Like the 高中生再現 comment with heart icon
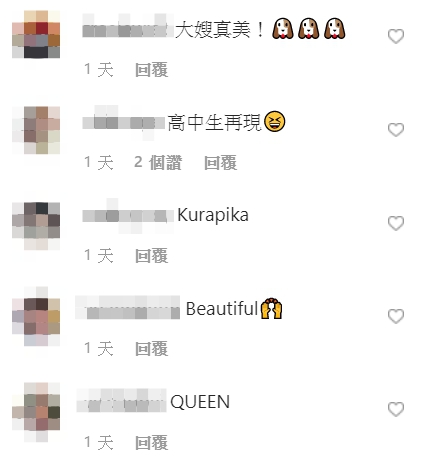 click(x=396, y=130)
